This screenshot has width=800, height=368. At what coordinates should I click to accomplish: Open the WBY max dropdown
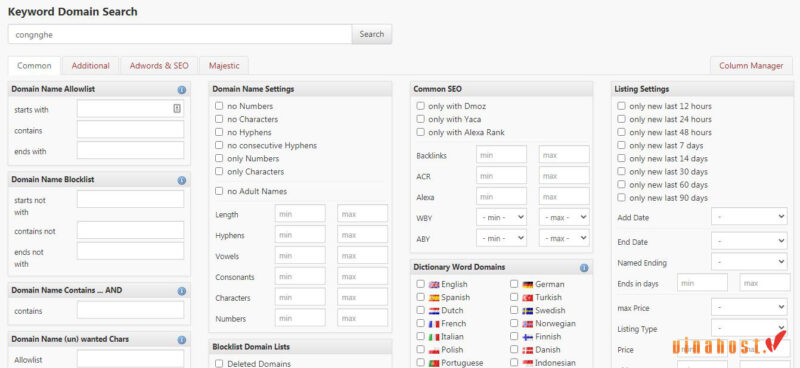(x=564, y=217)
